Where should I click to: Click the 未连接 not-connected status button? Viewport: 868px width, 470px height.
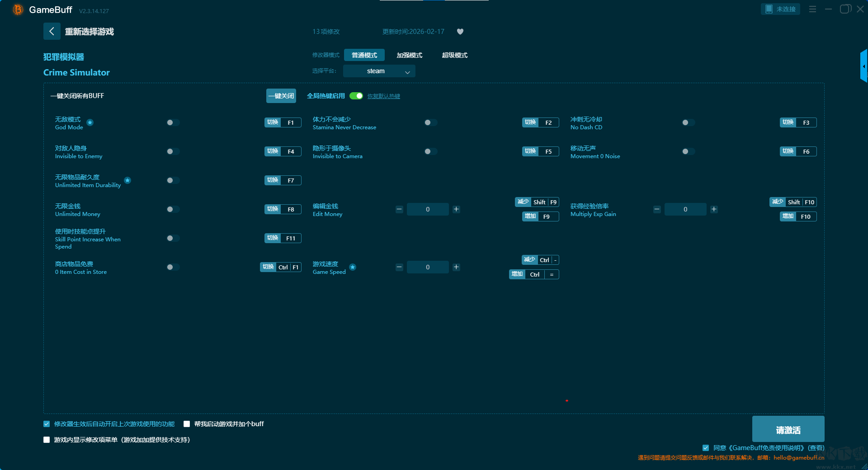780,9
